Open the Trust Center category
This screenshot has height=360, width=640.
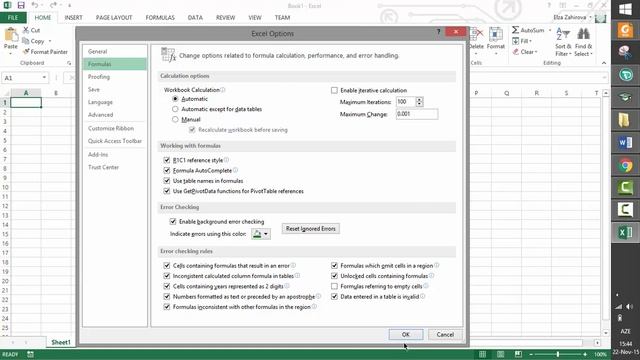point(114,167)
